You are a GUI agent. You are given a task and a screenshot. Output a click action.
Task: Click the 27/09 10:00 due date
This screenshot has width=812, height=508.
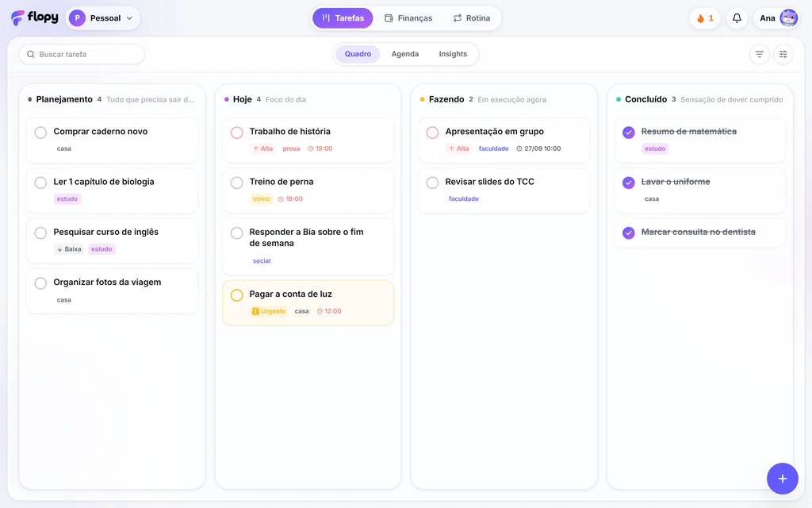click(538, 148)
